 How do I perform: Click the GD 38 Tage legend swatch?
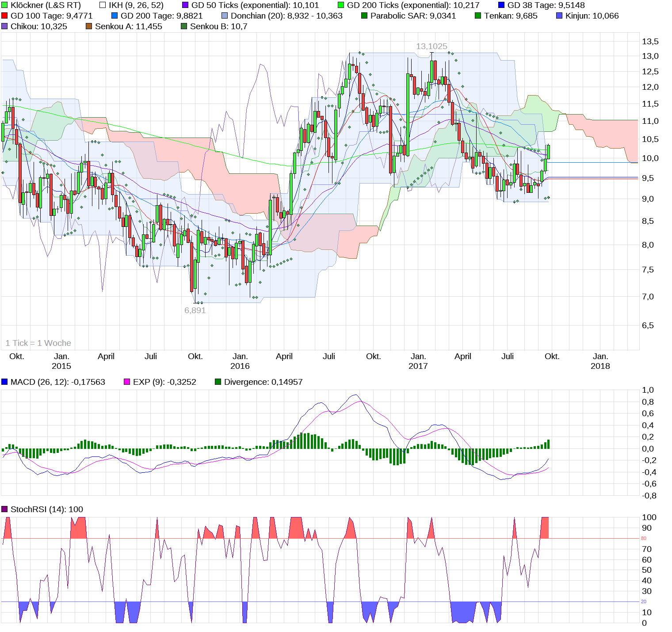click(x=501, y=5)
